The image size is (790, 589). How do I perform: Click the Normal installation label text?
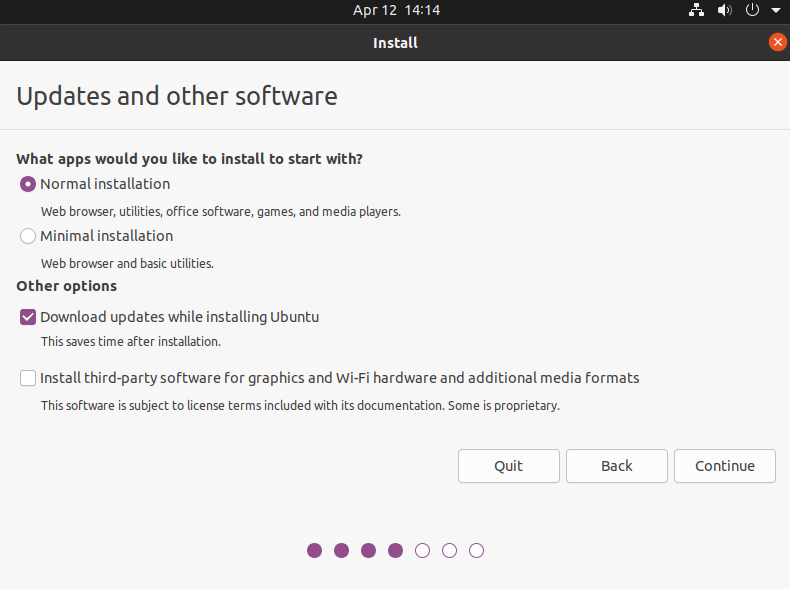point(105,184)
